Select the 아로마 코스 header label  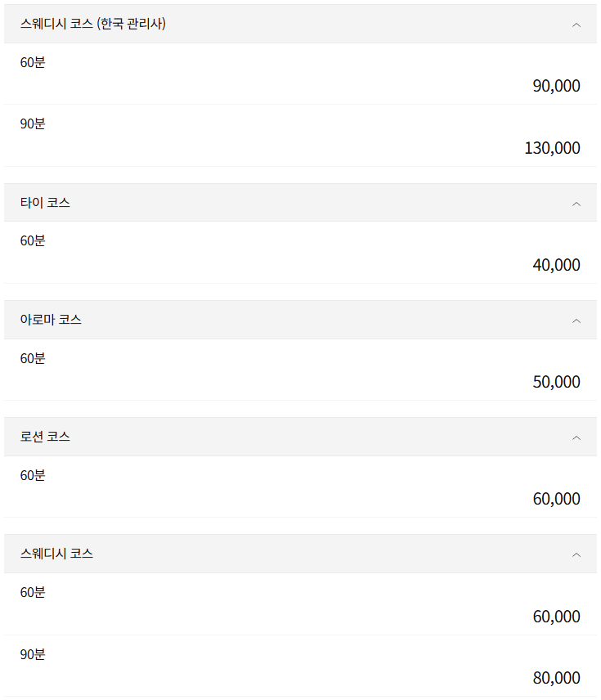tap(51, 320)
